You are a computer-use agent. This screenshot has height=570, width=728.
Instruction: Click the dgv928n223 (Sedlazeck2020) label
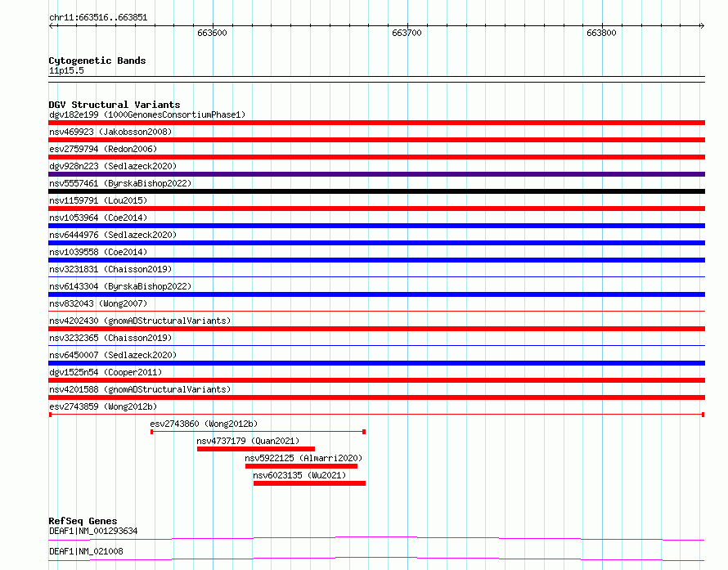point(113,166)
